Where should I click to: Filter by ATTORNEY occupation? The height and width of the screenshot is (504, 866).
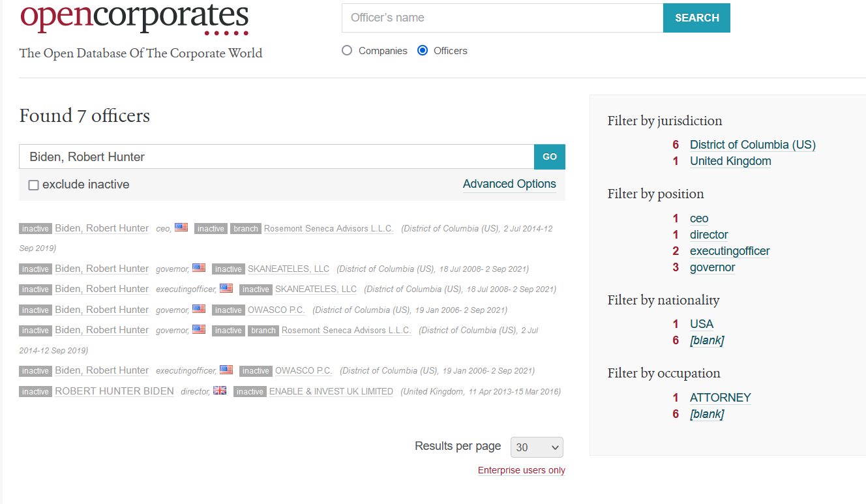(721, 398)
